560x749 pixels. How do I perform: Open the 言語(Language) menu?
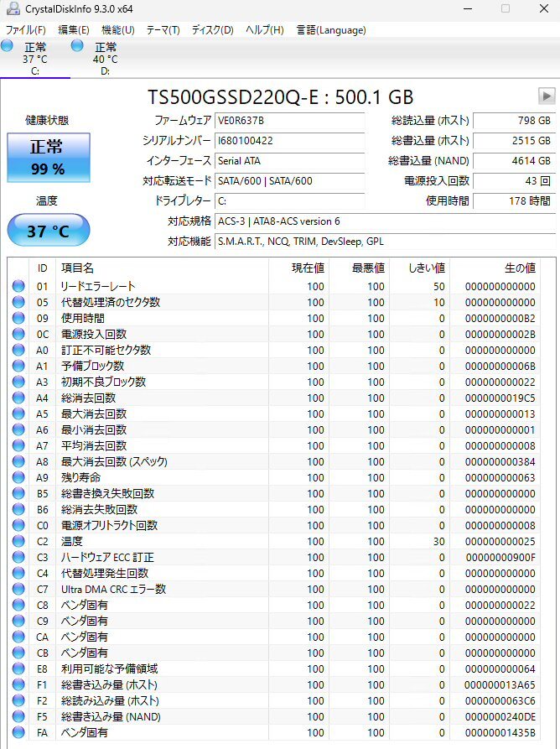(x=331, y=30)
